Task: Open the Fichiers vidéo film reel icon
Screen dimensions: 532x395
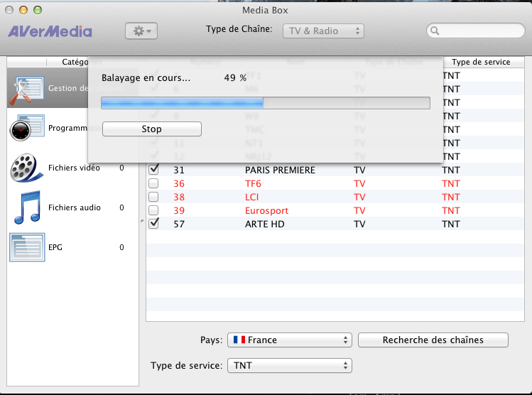Action: click(26, 168)
